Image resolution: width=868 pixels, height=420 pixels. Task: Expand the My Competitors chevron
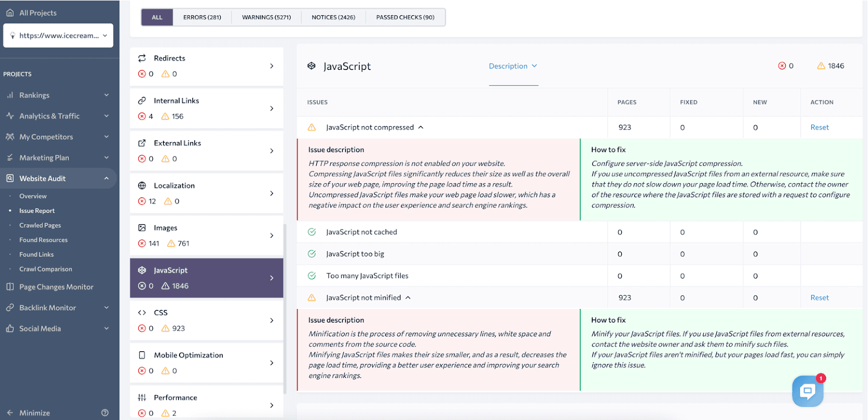[x=106, y=137]
